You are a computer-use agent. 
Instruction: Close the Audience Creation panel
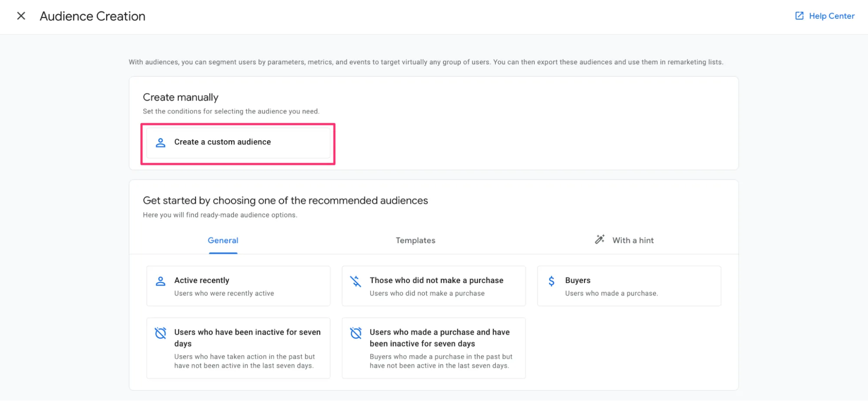(21, 16)
